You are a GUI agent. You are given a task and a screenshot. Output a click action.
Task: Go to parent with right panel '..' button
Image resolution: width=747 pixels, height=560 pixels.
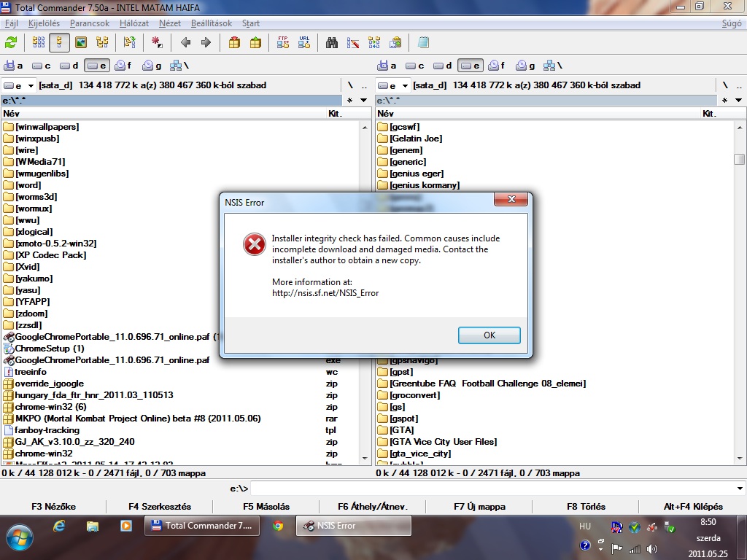(739, 86)
